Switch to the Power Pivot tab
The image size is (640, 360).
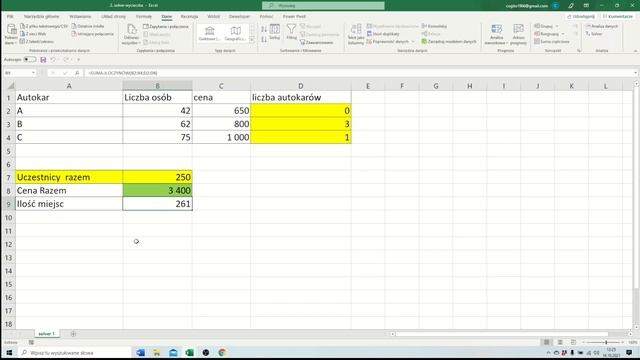click(294, 16)
